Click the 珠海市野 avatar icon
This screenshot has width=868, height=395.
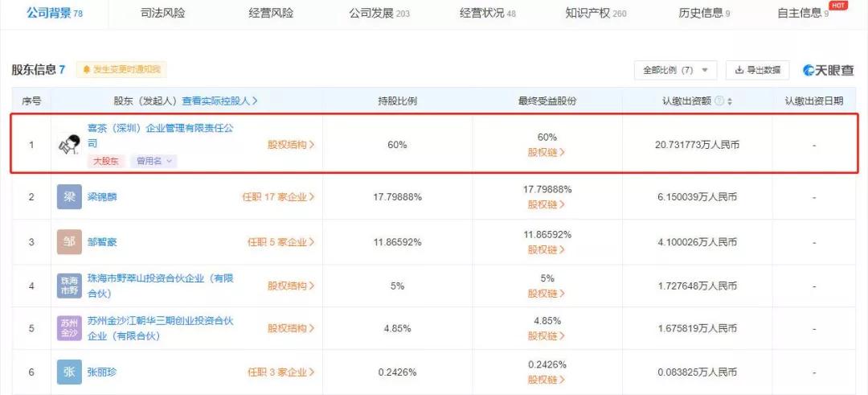(x=69, y=286)
